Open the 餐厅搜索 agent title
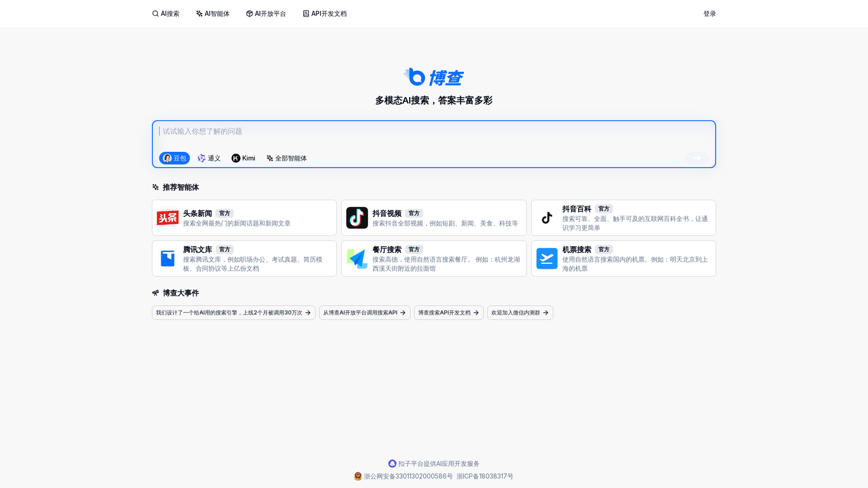This screenshot has width=868, height=488. click(387, 249)
